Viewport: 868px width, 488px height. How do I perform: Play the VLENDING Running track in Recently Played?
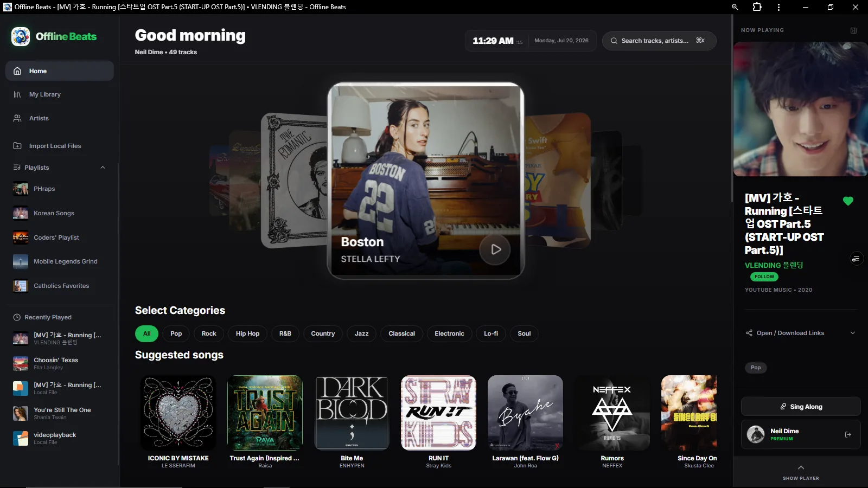pos(60,338)
